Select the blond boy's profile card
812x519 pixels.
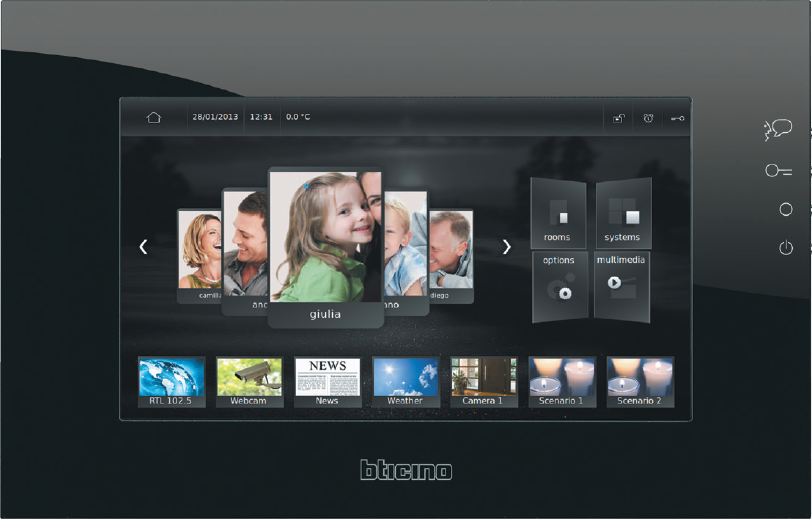pos(406,251)
